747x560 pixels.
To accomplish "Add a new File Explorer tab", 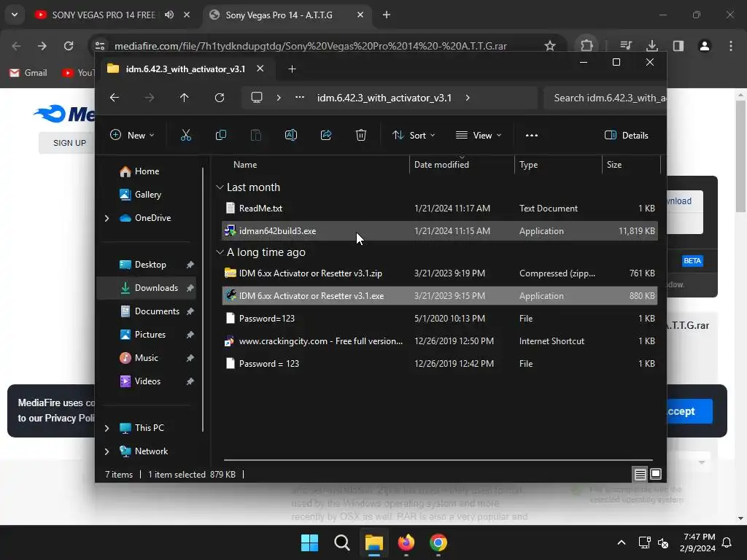I will pos(292,69).
